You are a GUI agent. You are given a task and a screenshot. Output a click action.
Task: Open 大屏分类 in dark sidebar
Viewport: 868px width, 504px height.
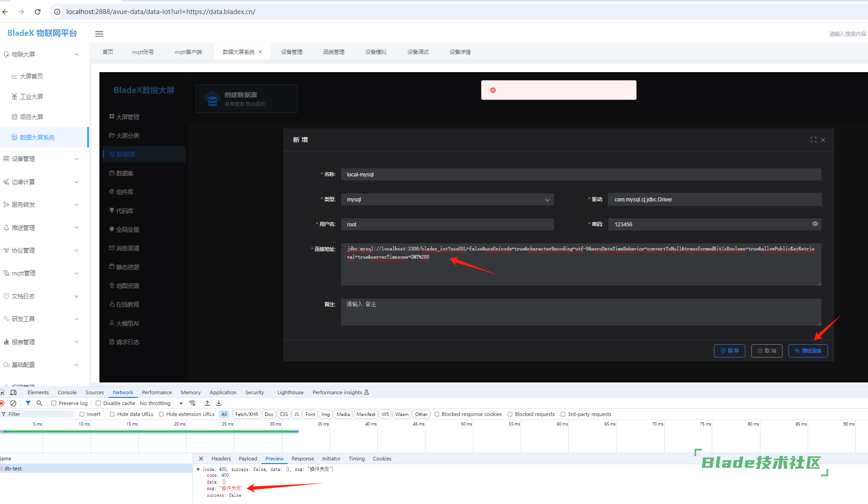pos(124,136)
